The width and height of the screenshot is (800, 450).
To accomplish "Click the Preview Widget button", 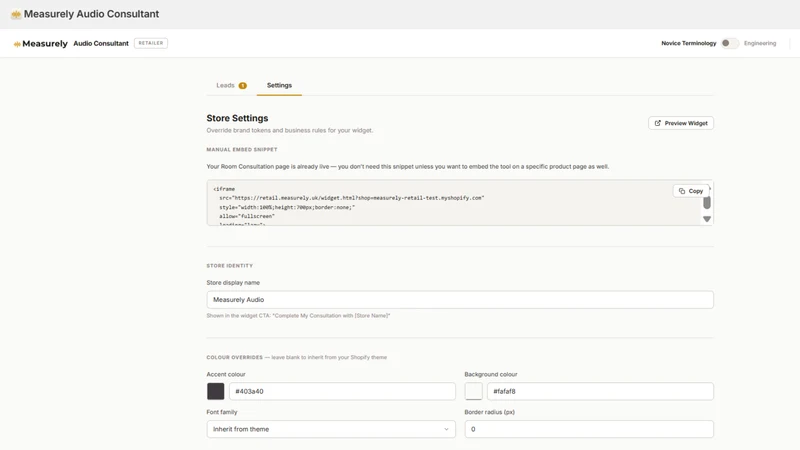I will (681, 123).
